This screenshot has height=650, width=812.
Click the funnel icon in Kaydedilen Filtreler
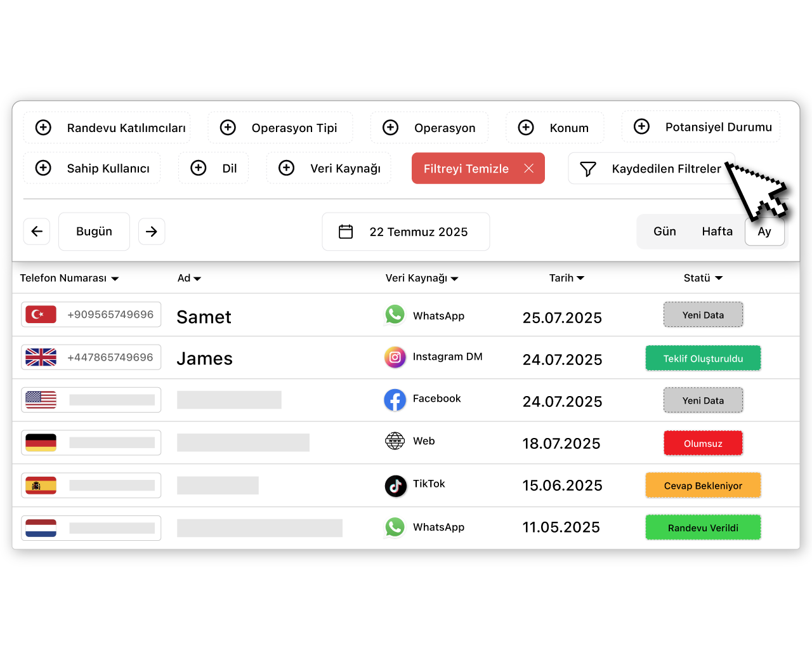(588, 169)
